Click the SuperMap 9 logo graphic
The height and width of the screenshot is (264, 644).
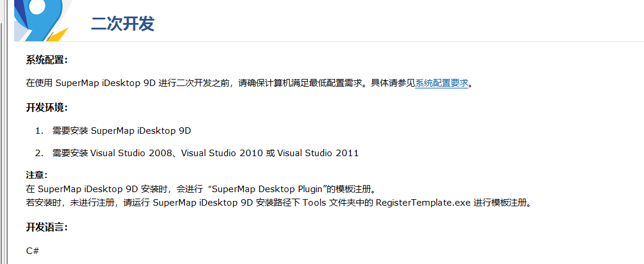[42, 21]
